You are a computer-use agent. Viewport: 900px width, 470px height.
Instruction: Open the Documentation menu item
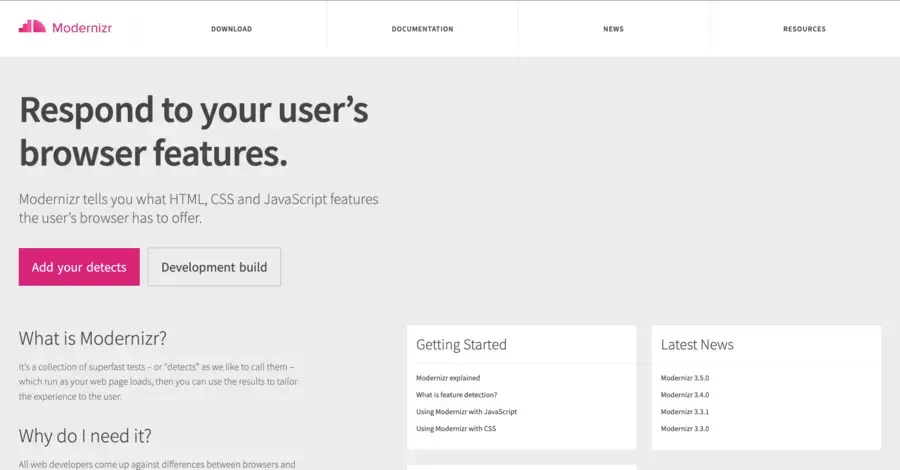click(422, 29)
